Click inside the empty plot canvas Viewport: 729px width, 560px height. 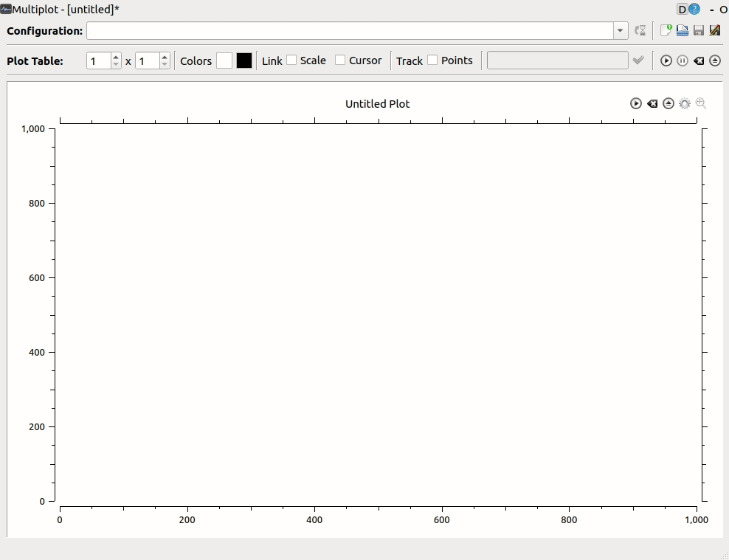(x=378, y=314)
